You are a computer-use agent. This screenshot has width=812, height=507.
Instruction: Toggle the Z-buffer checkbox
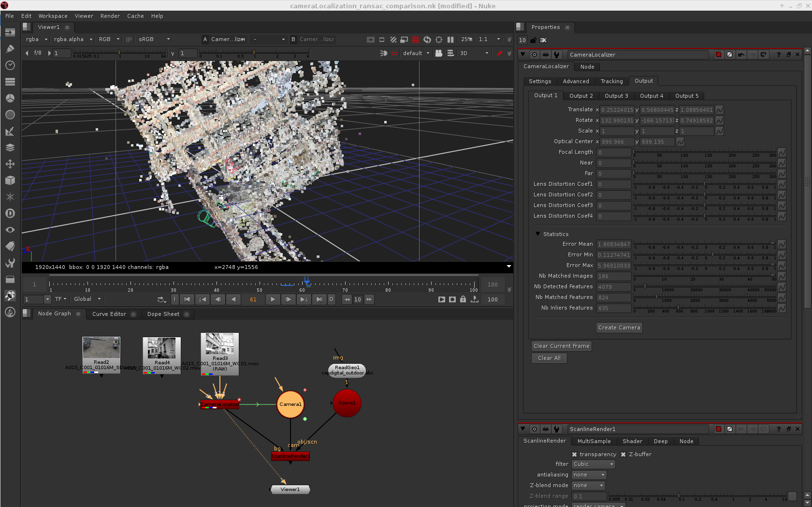(623, 454)
